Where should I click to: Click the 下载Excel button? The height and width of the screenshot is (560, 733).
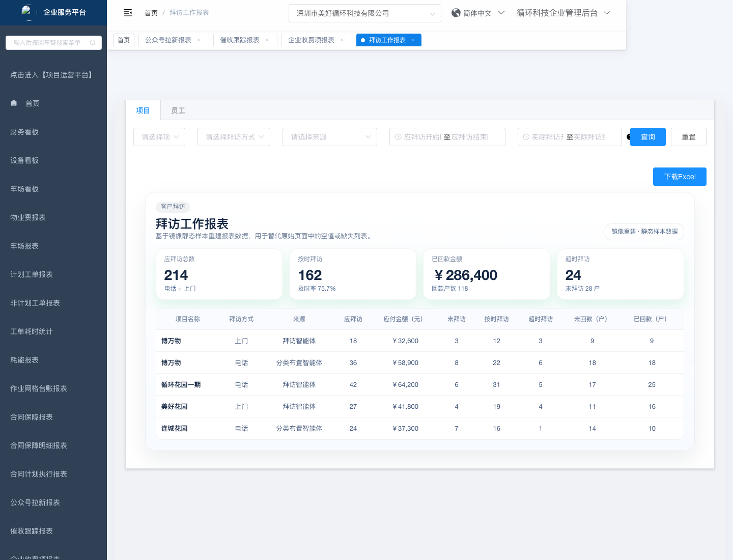click(679, 177)
